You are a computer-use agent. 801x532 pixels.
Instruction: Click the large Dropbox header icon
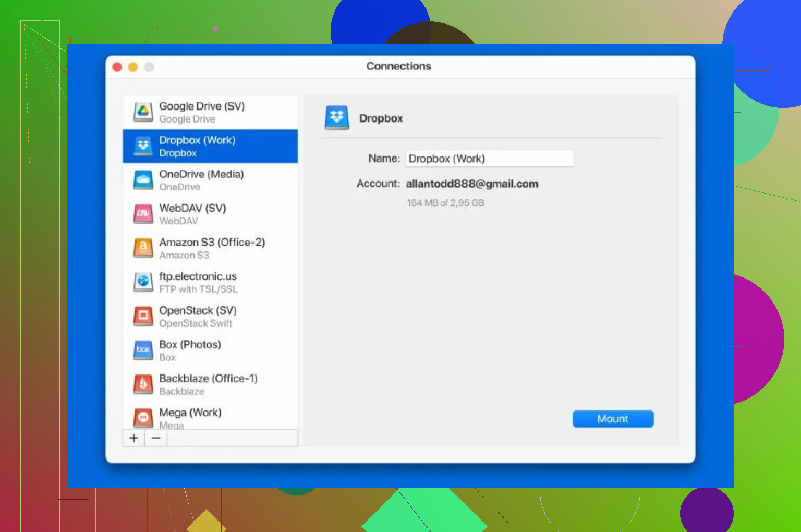coord(337,117)
